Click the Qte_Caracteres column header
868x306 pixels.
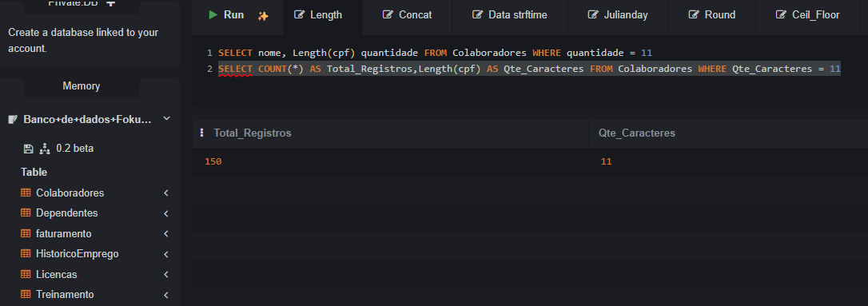pos(636,133)
